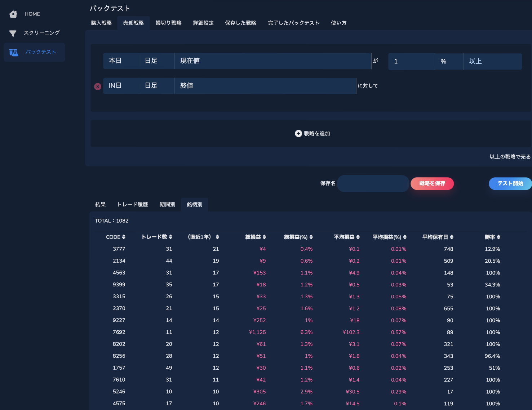
Task: Sort by 総損益 column arrows
Action: (x=264, y=237)
